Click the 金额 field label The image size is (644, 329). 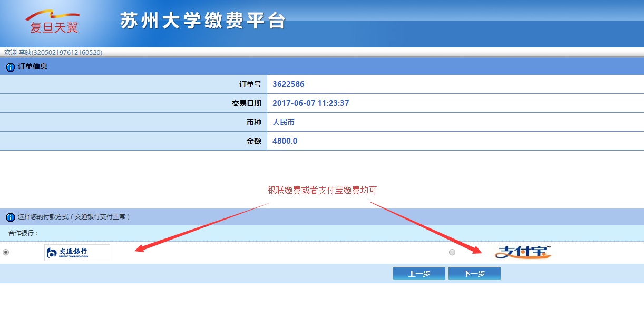pyautogui.click(x=253, y=141)
